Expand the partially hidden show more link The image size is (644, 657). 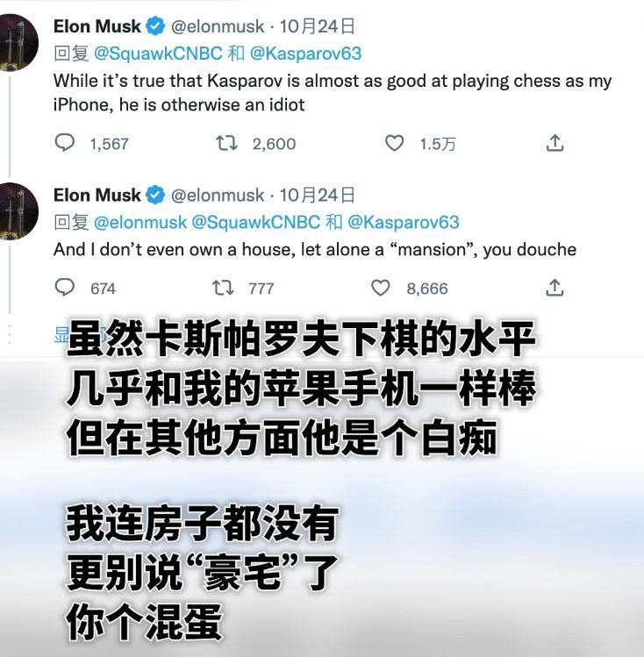pos(62,335)
